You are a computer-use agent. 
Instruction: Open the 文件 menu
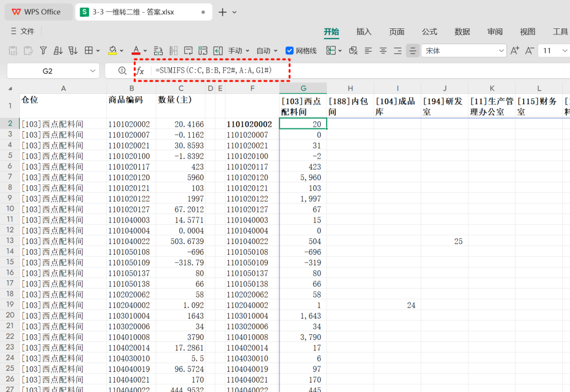coord(22,31)
